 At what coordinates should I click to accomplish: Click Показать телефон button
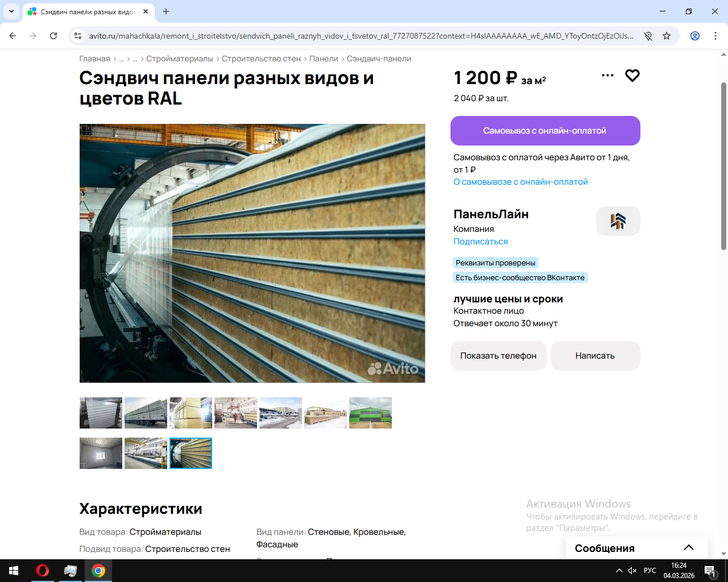click(498, 356)
